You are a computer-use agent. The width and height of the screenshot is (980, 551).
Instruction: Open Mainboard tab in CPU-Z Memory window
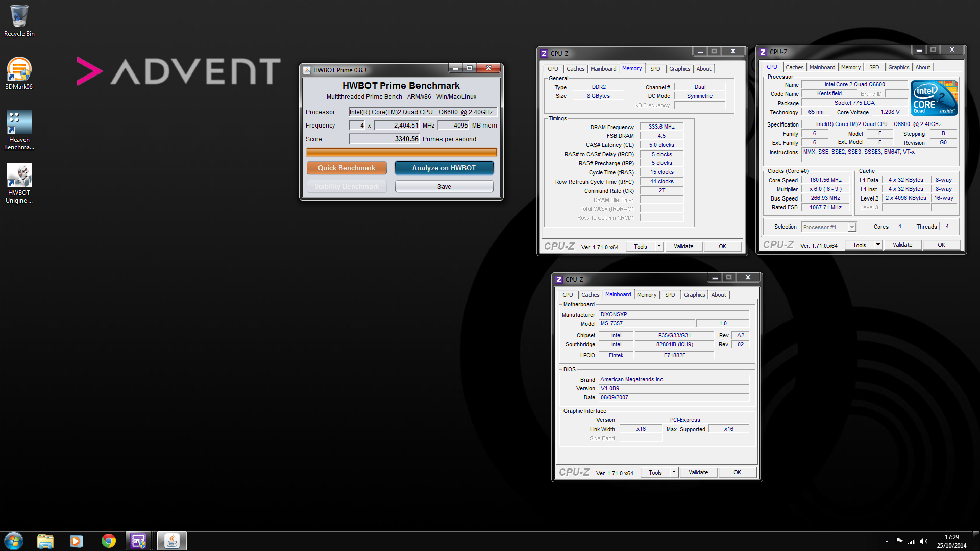(603, 69)
